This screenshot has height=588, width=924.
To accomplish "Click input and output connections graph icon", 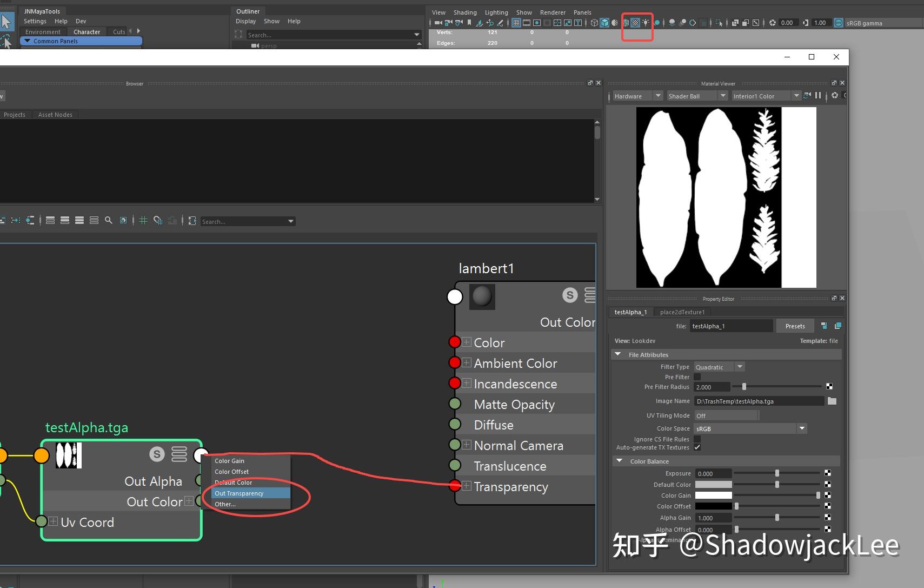I will (16, 220).
